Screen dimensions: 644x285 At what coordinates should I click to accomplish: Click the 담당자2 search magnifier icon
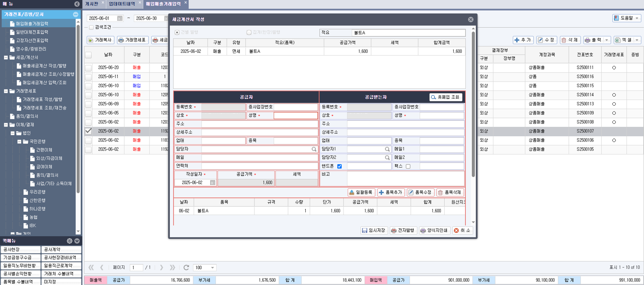387,157
